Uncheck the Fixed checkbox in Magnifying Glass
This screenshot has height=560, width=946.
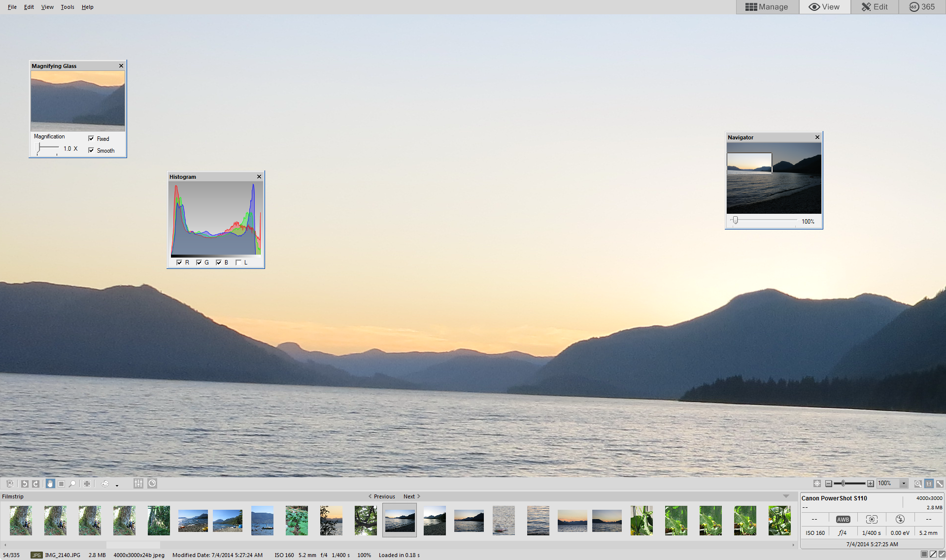coord(91,138)
